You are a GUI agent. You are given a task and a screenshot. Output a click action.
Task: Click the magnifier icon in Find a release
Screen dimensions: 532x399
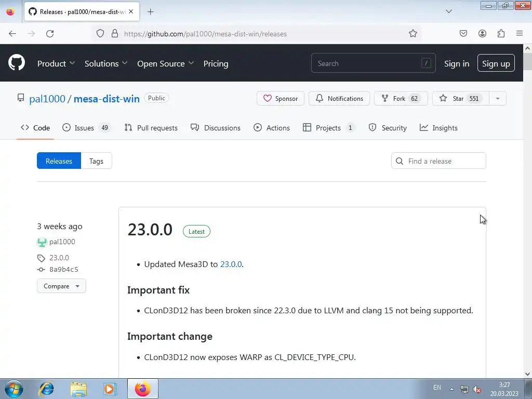400,161
